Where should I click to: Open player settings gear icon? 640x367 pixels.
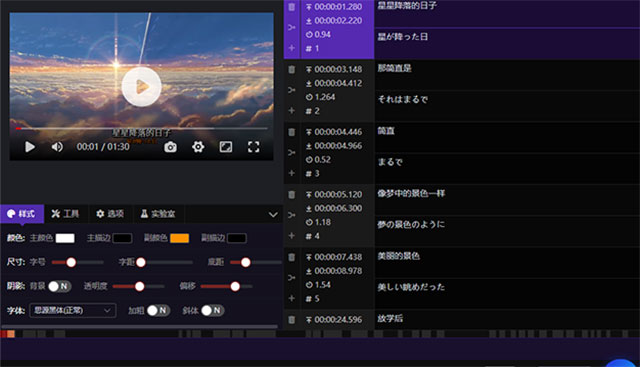click(198, 147)
